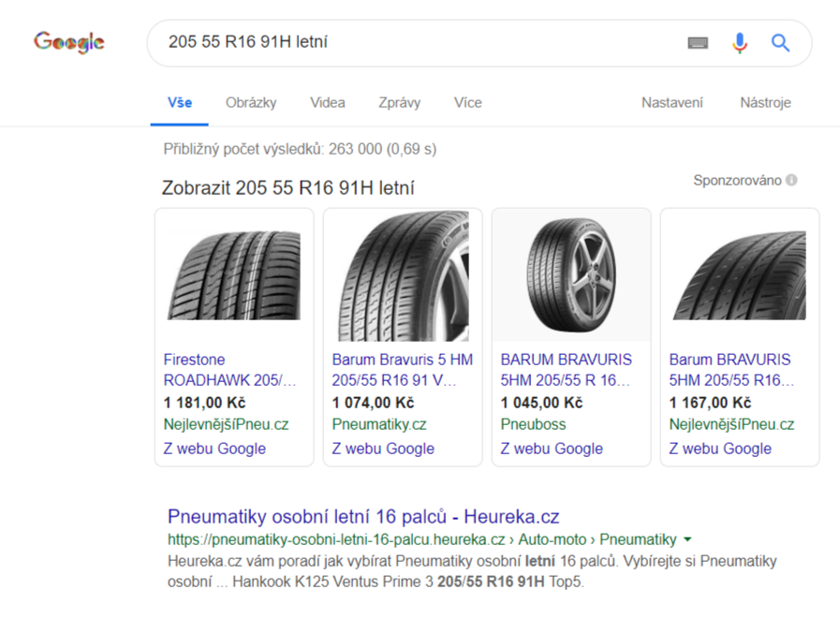The height and width of the screenshot is (619, 840).
Task: Open the Pneuboss BARUM tire image
Action: (571, 275)
